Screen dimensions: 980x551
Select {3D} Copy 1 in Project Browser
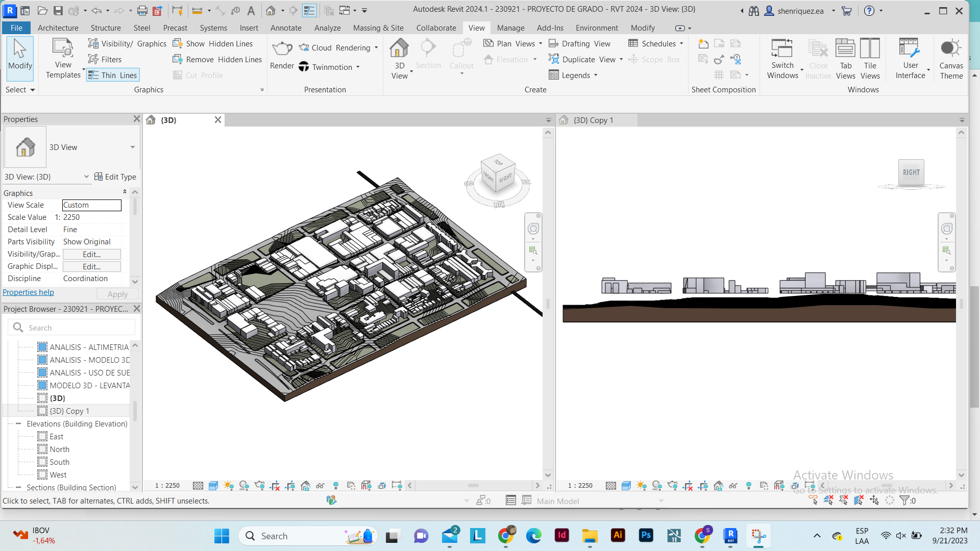tap(69, 411)
